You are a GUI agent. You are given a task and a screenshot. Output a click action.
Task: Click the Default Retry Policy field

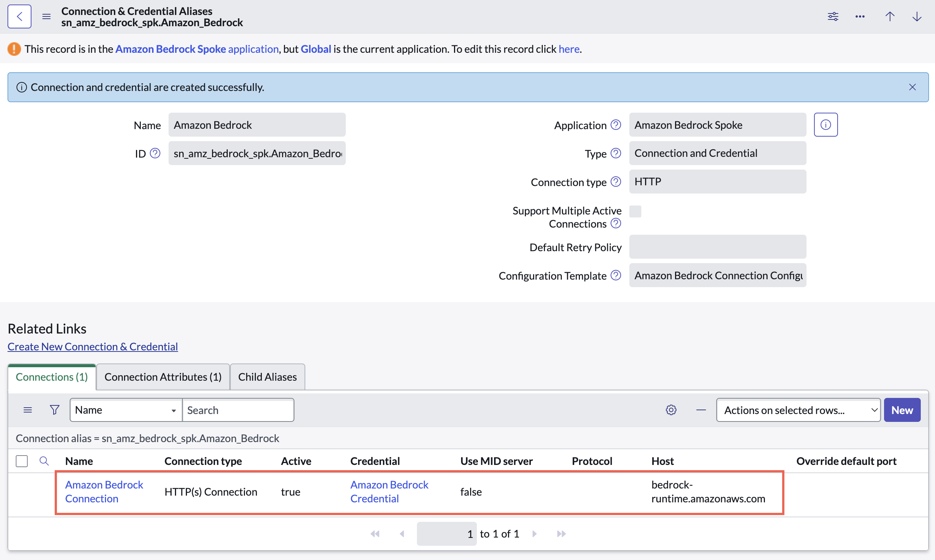pyautogui.click(x=717, y=247)
